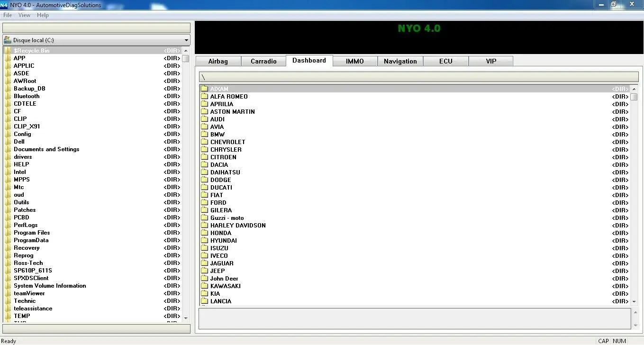Select the CHRYSLER folder name
Image resolution: width=644 pixels, height=345 pixels.
[x=226, y=149]
